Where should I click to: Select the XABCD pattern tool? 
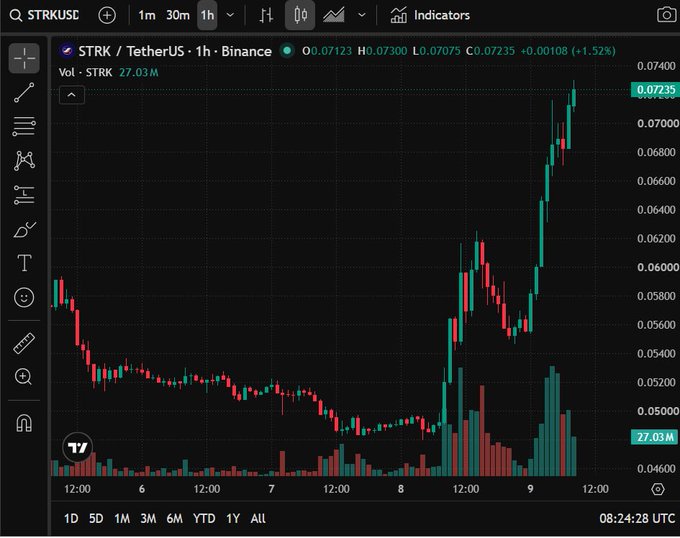(x=24, y=160)
